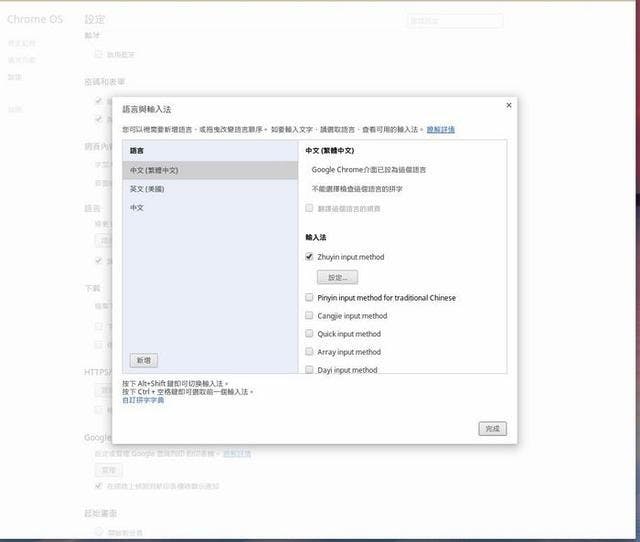Image resolution: width=640 pixels, height=542 pixels.
Task: Uncheck Zhuyin input method checkbox
Action: (x=309, y=257)
